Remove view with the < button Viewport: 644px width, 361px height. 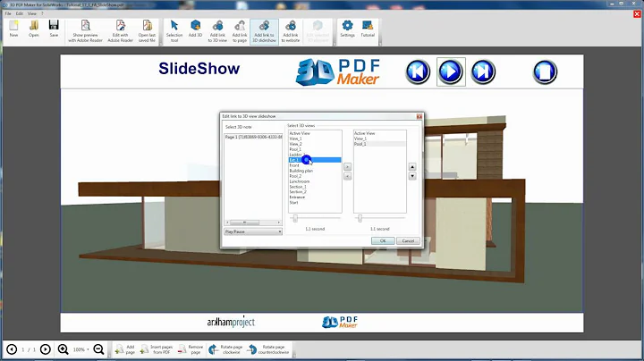pos(347,176)
